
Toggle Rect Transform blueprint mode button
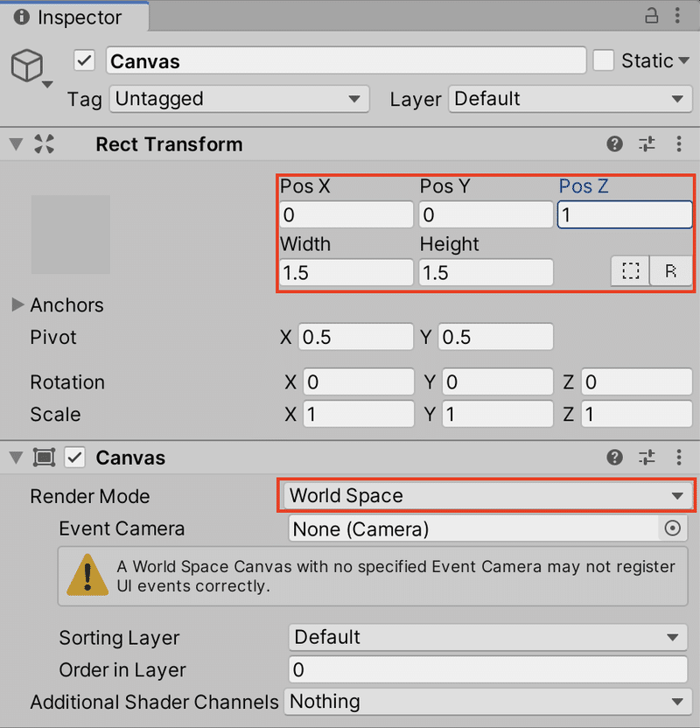(630, 270)
